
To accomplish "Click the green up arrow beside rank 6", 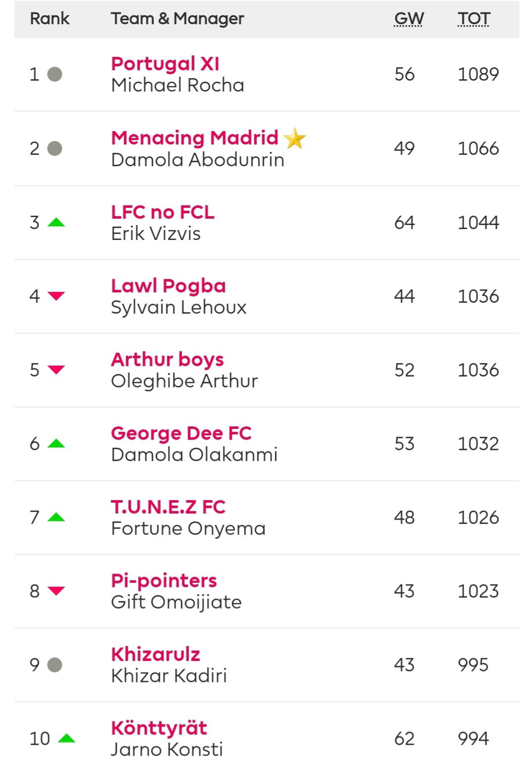I will click(x=56, y=443).
